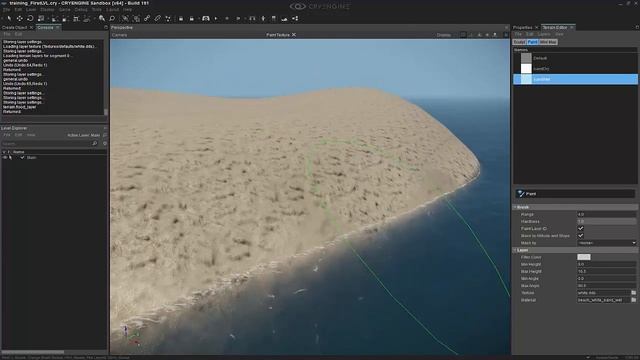640x360 pixels.
Task: Click the Default layer texture thumbnail
Action: [526, 58]
